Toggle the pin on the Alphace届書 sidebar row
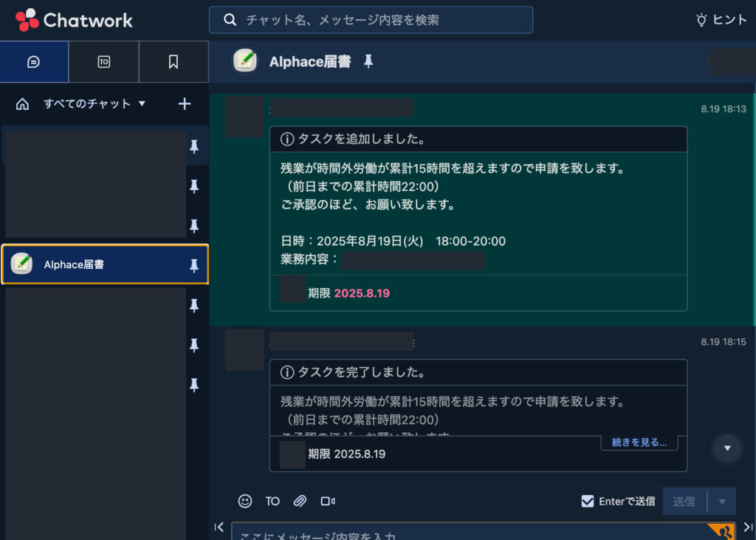This screenshot has width=756, height=540. 194,265
